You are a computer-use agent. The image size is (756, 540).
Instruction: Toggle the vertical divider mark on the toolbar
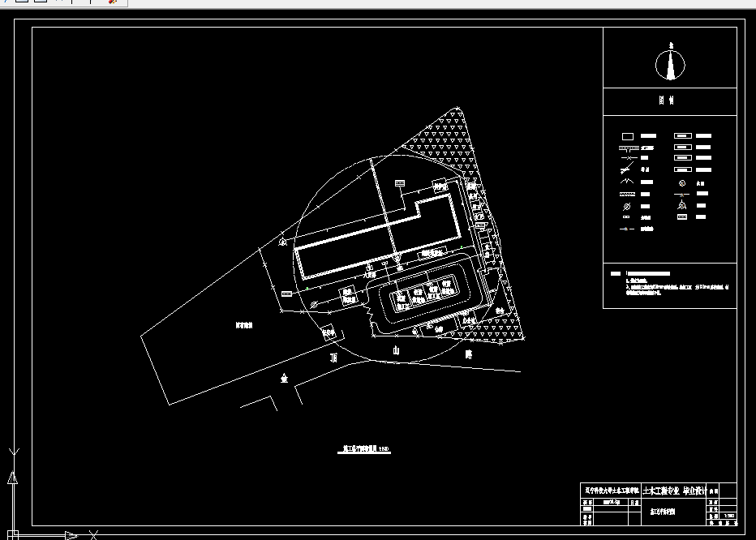[72, 3]
